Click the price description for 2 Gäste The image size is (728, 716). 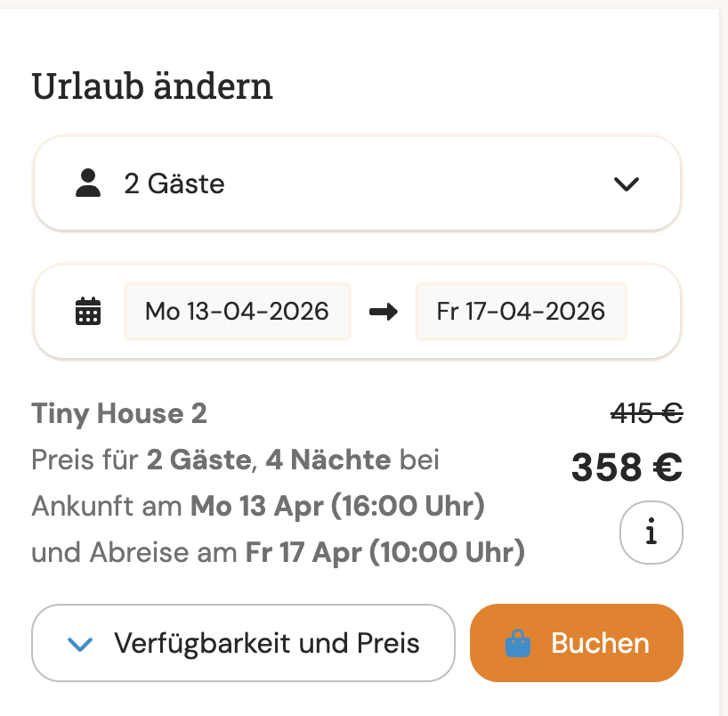click(x=235, y=460)
